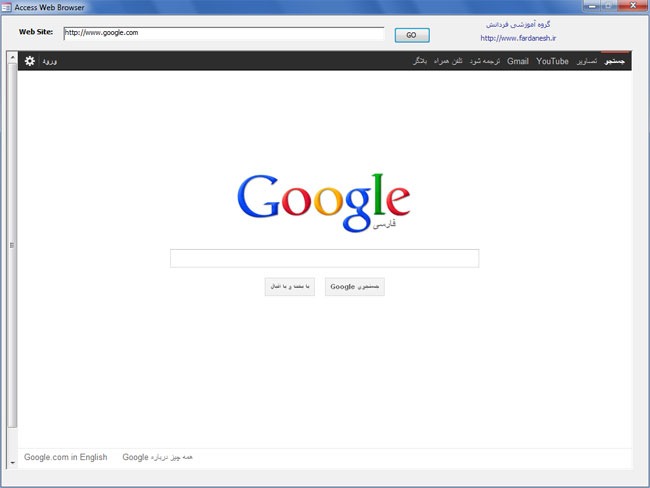Click the scrollbar up arrow

(x=12, y=58)
